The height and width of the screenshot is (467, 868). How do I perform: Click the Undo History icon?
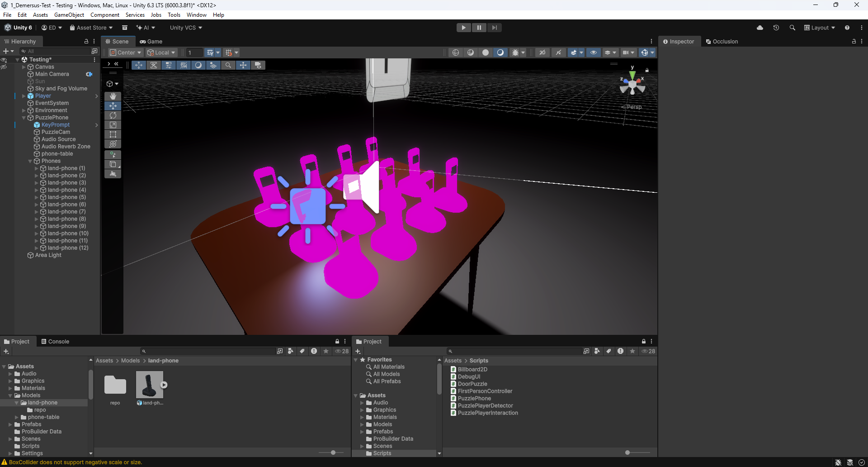tap(776, 28)
